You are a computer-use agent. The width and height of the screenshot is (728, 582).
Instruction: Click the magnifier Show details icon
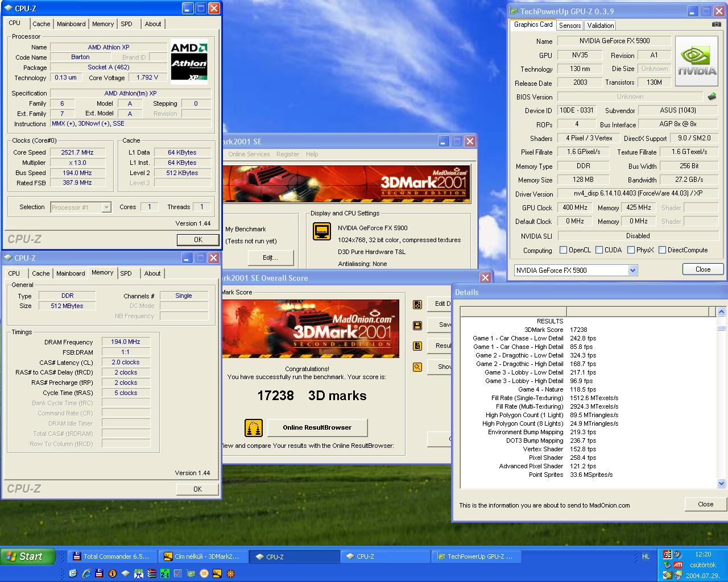417,367
